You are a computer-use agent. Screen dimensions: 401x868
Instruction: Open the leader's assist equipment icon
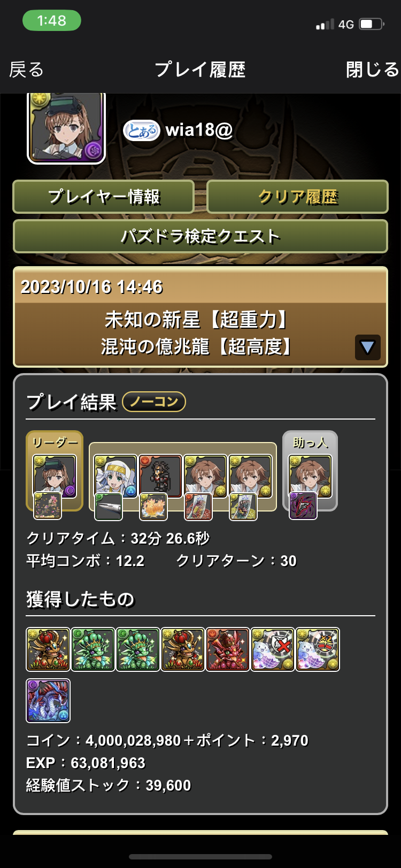tap(48, 506)
